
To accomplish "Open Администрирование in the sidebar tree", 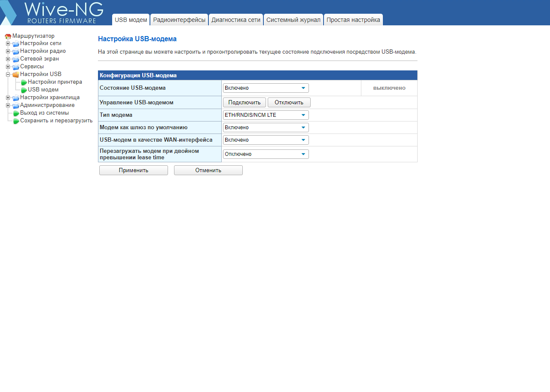I will pos(47,105).
